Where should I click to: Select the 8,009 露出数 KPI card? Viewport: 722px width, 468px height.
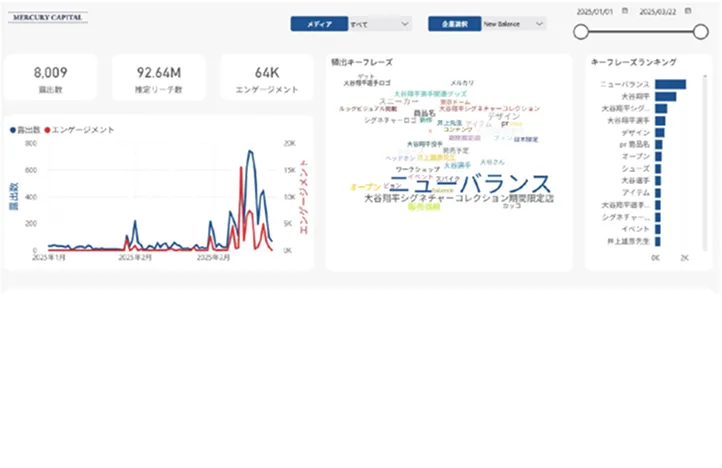[50, 78]
